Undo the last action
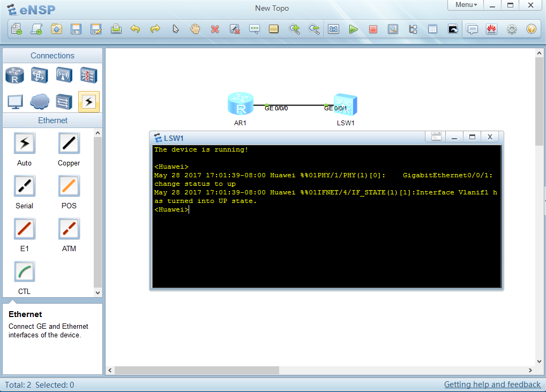 [136, 29]
